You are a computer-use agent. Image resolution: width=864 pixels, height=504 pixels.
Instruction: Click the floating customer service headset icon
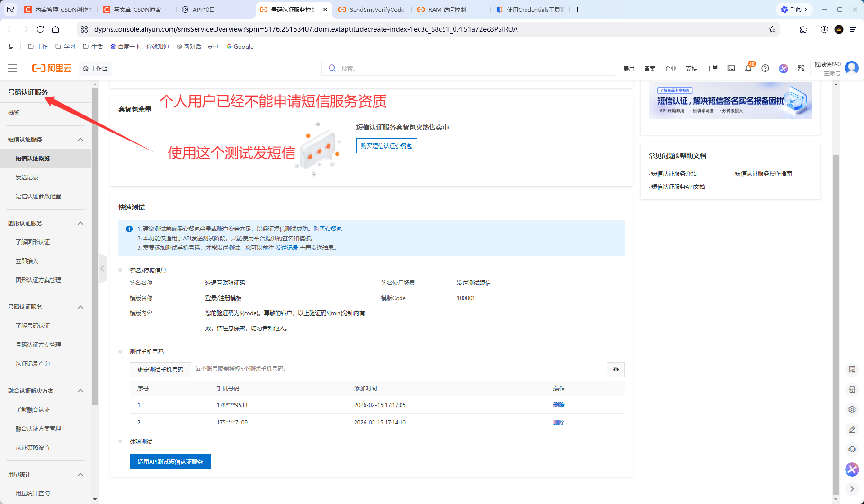[852, 449]
